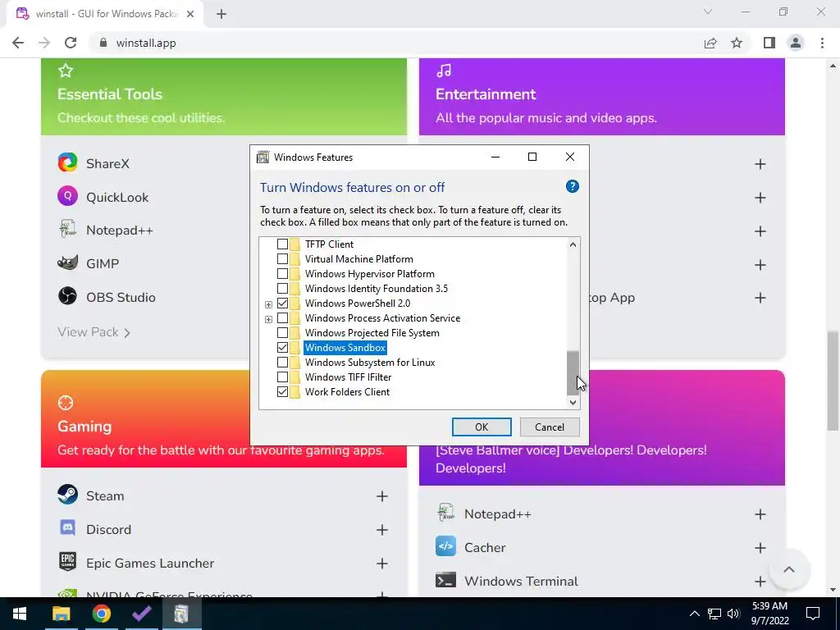840x630 pixels.
Task: Check Windows Projected File System box
Action: [282, 333]
